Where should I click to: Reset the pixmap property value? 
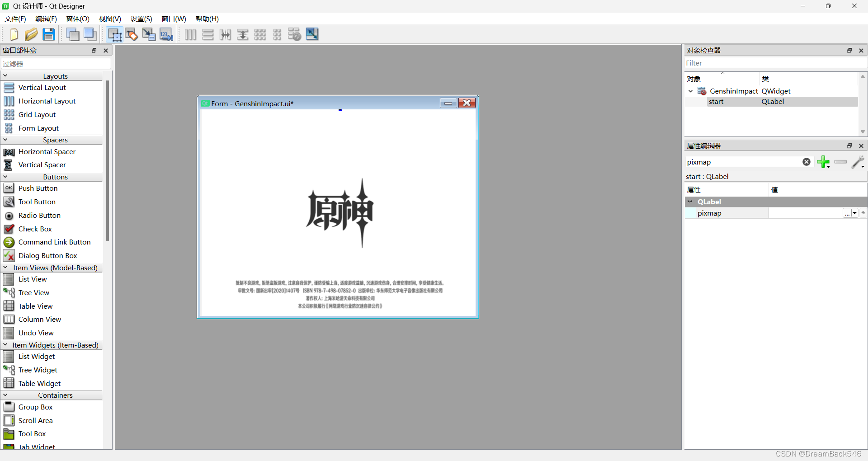point(863,213)
